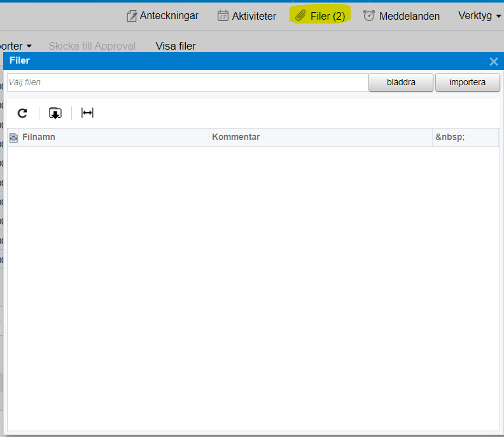
Task: Refresh the file list
Action: tap(22, 113)
